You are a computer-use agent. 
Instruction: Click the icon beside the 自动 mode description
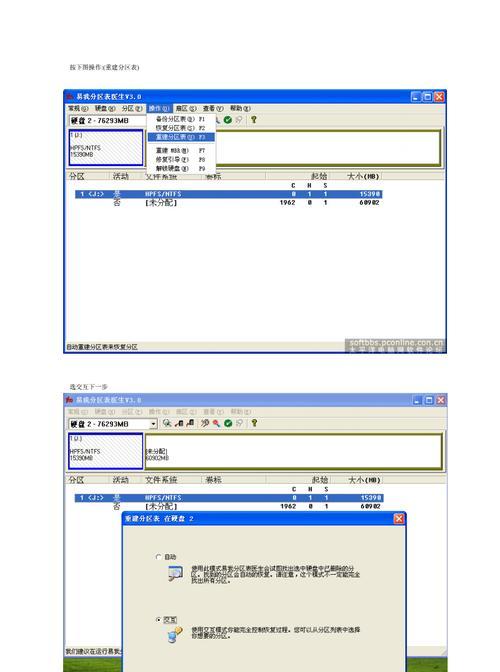coord(176,573)
